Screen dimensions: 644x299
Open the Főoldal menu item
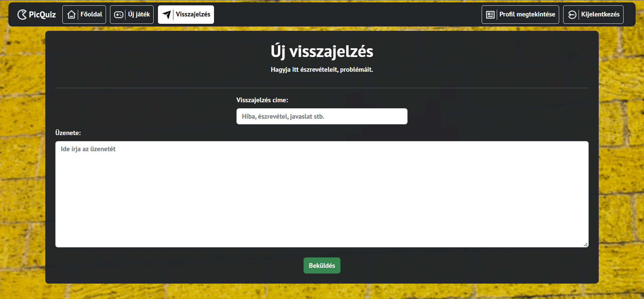[x=84, y=14]
